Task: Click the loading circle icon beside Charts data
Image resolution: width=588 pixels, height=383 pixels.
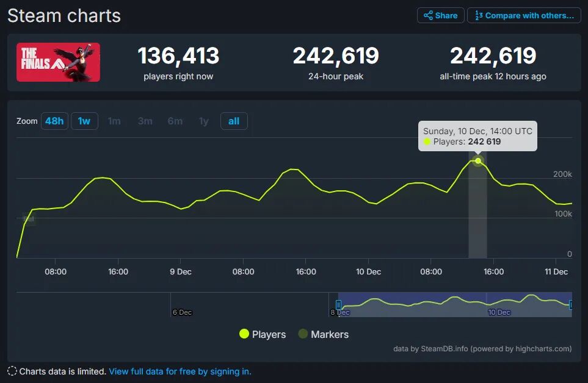Action: [x=12, y=371]
